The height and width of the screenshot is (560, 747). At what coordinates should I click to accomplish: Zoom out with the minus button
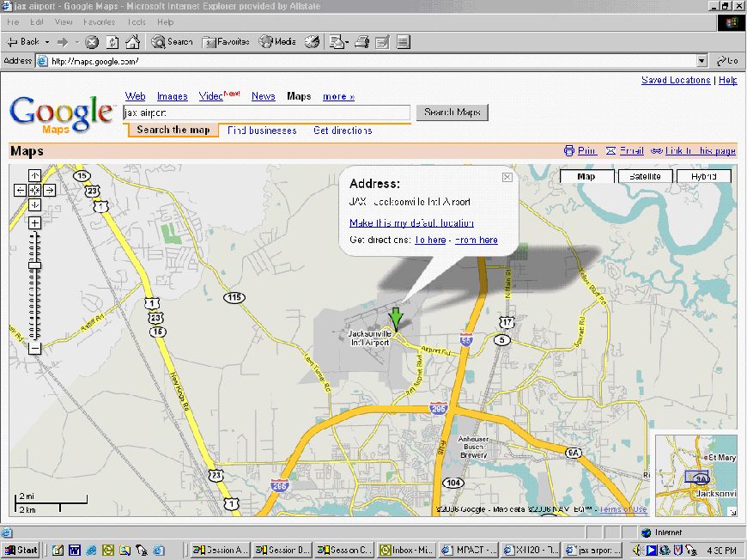(x=35, y=349)
